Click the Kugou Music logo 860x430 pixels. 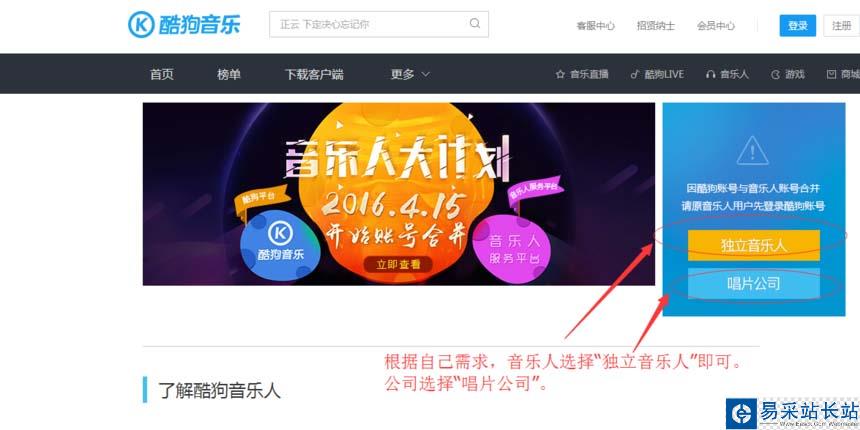tap(184, 25)
